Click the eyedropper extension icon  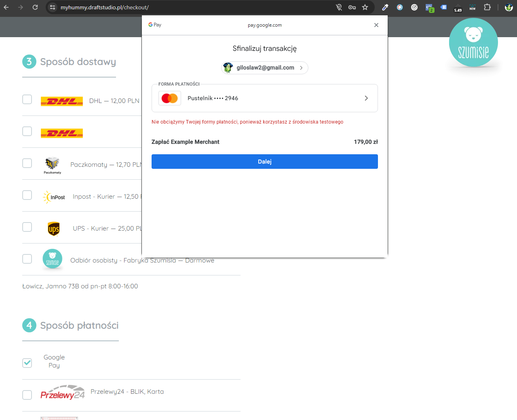[x=385, y=7]
